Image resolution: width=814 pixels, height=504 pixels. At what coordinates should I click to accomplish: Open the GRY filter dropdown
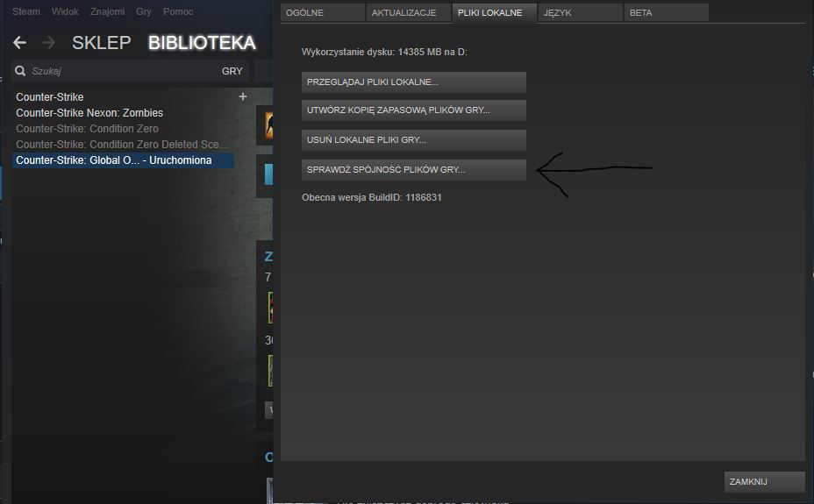click(x=232, y=71)
